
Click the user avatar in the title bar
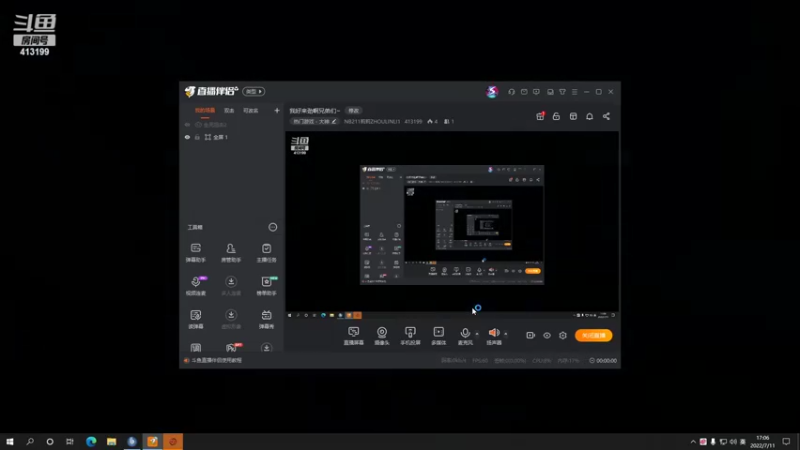point(492,91)
